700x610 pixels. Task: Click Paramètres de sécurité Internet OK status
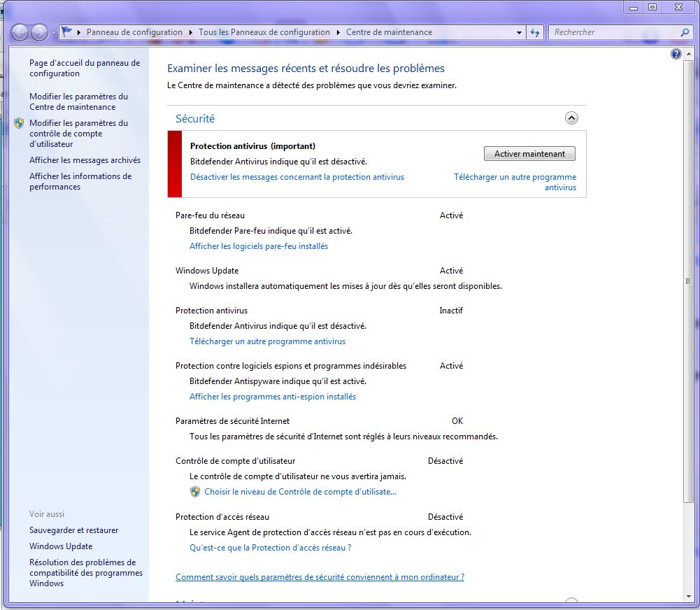(457, 421)
